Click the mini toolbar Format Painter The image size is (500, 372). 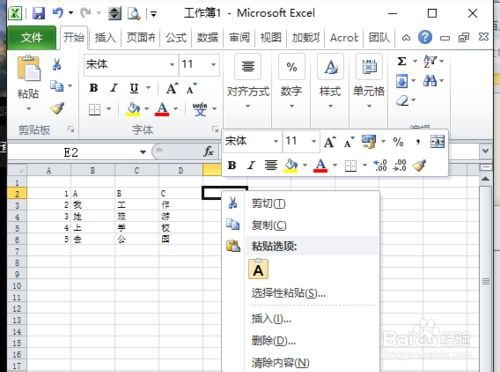tap(419, 165)
